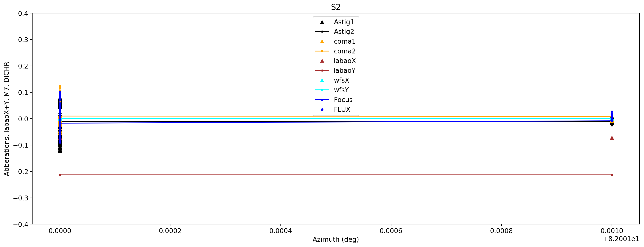Click the −0.2 y-axis tick label
The height and width of the screenshot is (247, 644).
pyautogui.click(x=21, y=172)
